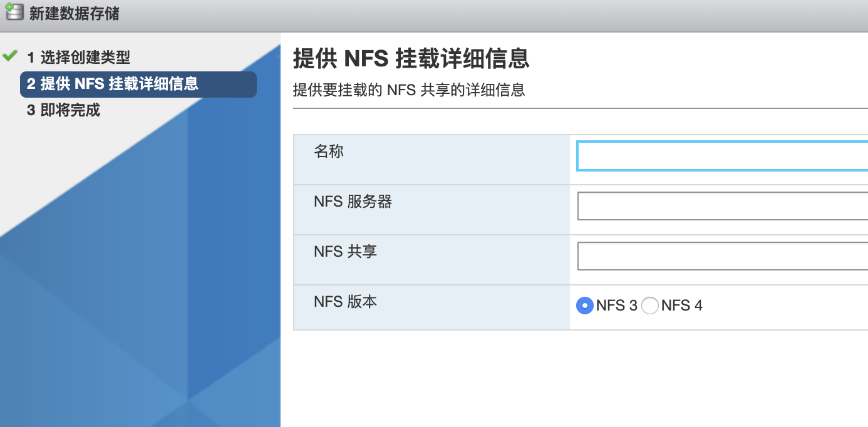Click the datastore icon in the title bar

(14, 12)
